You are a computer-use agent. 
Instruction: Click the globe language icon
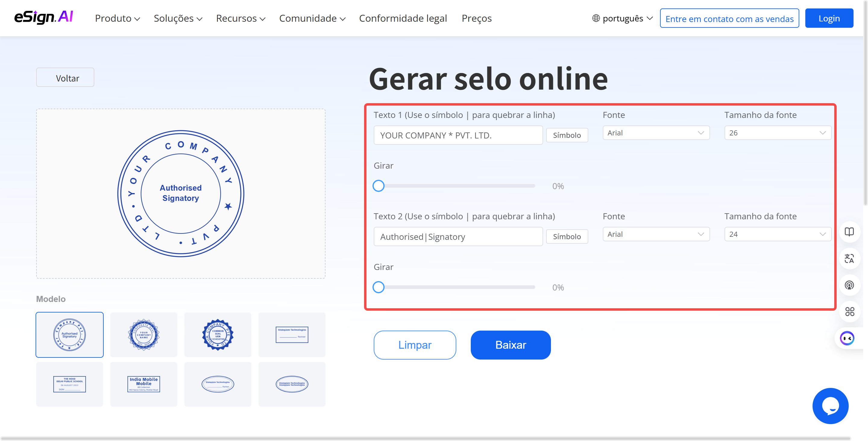tap(596, 18)
